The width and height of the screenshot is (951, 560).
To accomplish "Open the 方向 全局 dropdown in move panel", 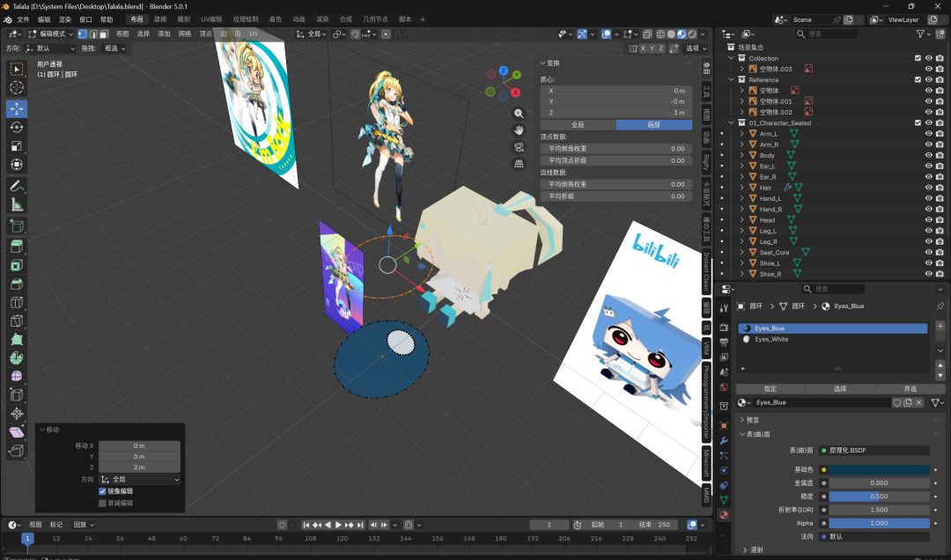I will tap(139, 479).
